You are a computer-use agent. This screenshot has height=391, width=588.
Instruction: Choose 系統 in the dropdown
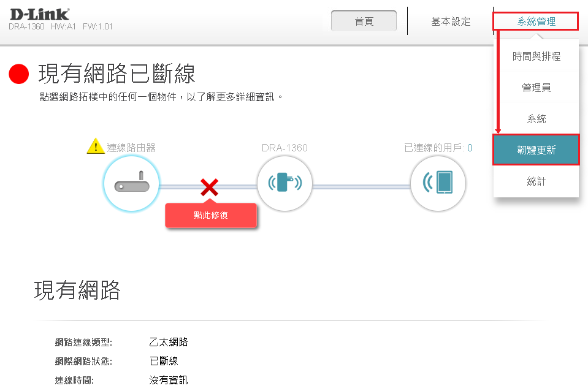[536, 119]
